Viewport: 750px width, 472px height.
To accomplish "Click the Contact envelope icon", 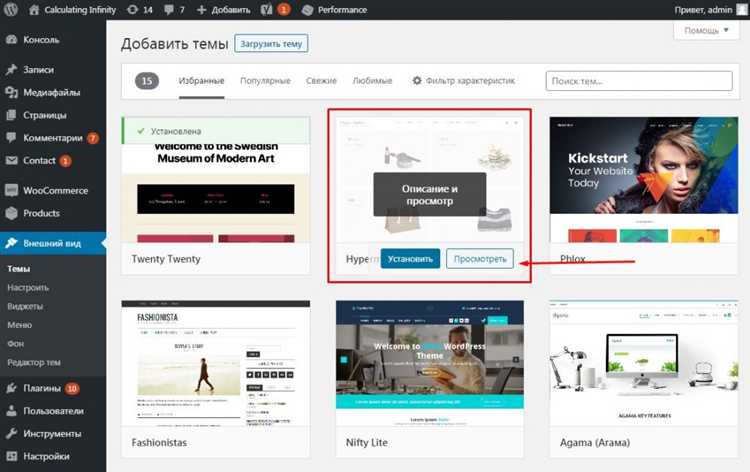I will click(x=11, y=161).
